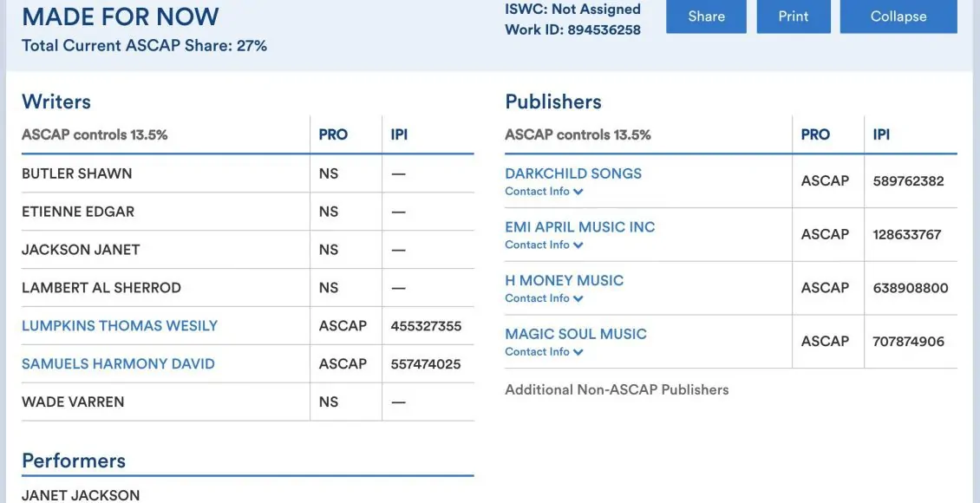Viewport: 980px width, 503px height.
Task: Click the Print button
Action: coord(794,16)
